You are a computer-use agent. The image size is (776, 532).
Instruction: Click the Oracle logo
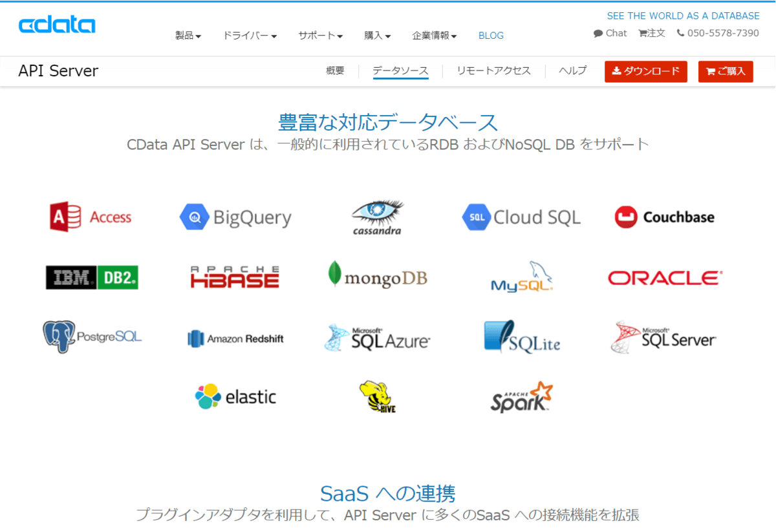tap(665, 278)
